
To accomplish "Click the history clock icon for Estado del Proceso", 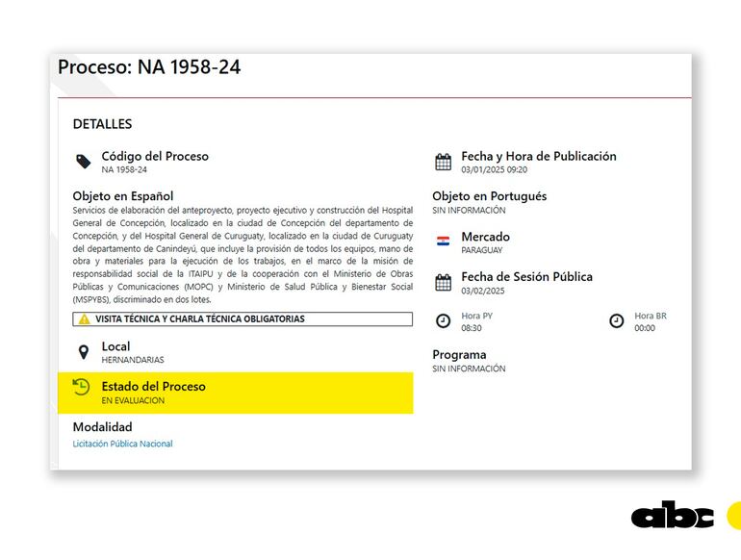I will tap(82, 387).
